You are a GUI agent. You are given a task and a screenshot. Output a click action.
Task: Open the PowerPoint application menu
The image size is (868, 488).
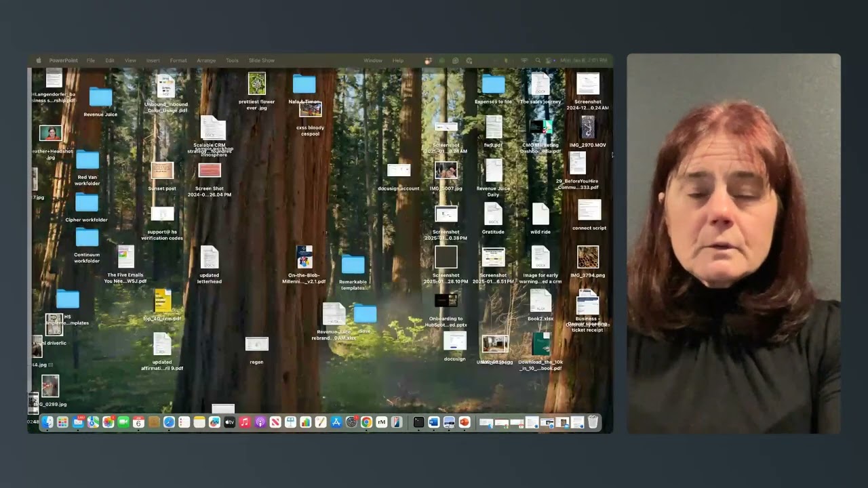pyautogui.click(x=64, y=61)
